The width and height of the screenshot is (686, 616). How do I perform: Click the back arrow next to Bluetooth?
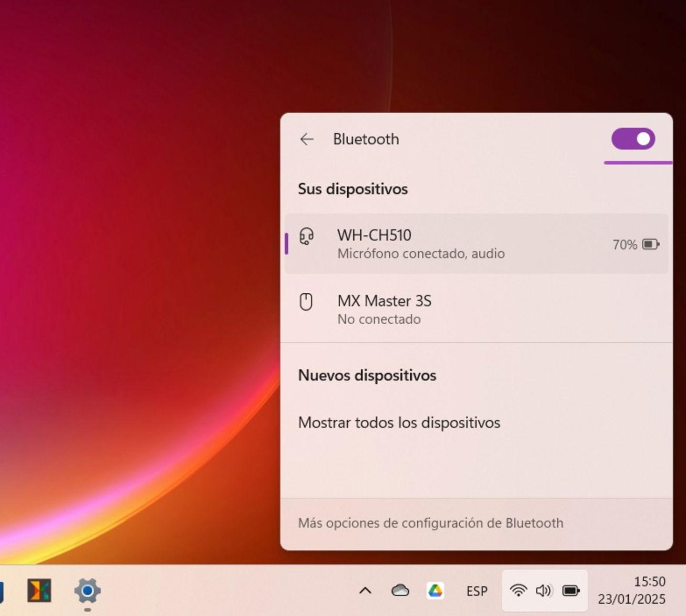(307, 139)
